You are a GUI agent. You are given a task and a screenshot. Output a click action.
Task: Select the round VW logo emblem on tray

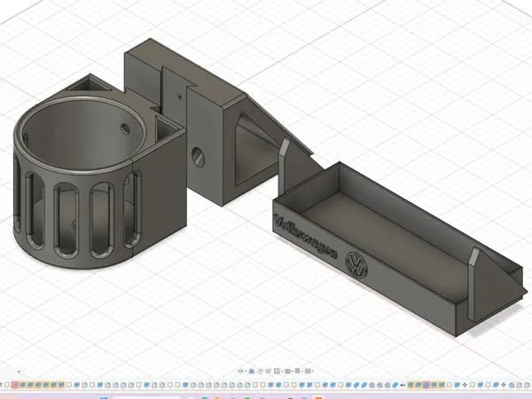356,265
